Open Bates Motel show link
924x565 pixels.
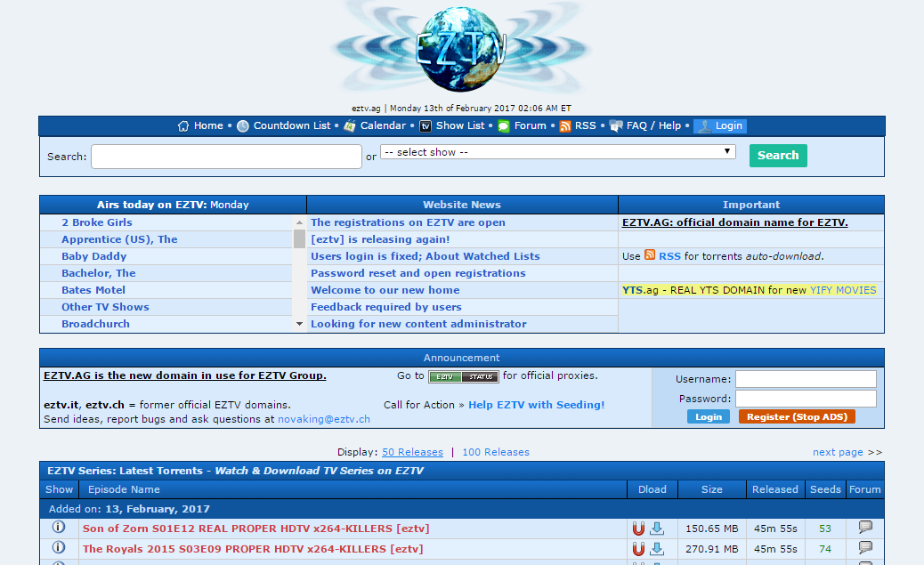(93, 290)
